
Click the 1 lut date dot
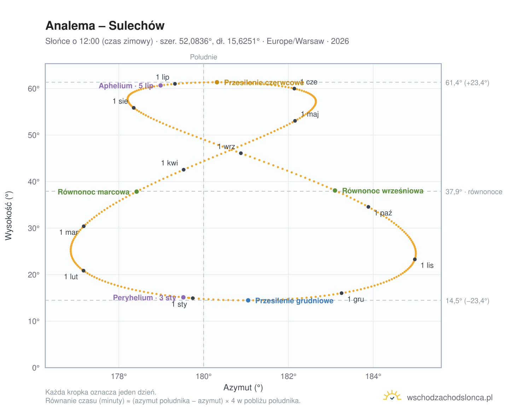pyautogui.click(x=83, y=271)
